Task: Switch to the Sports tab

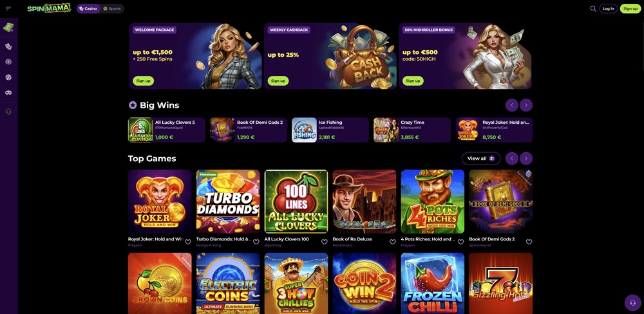Action: click(x=111, y=8)
